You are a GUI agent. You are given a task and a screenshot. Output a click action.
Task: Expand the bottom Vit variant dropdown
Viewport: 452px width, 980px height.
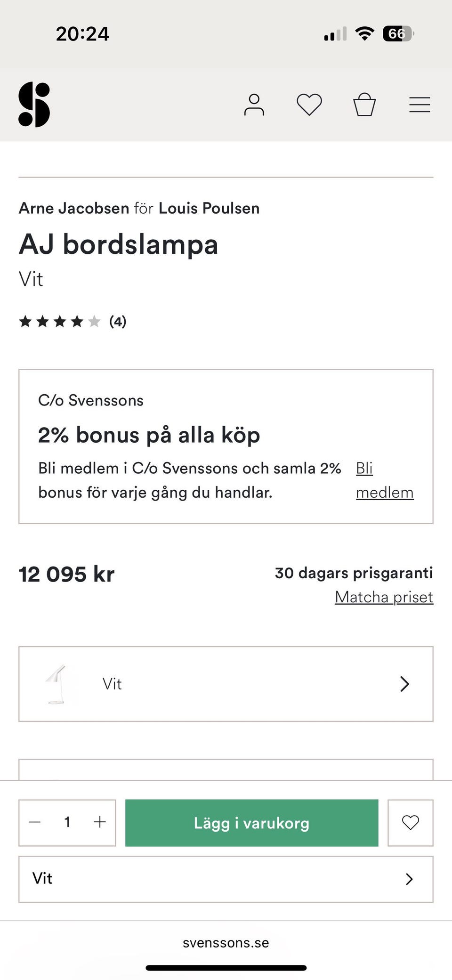tap(226, 879)
